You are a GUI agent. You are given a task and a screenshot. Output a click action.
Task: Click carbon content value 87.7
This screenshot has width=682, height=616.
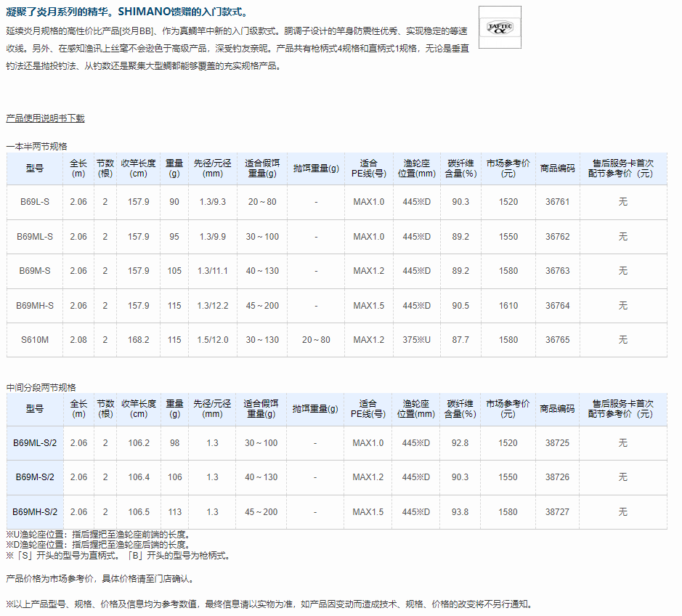[460, 340]
